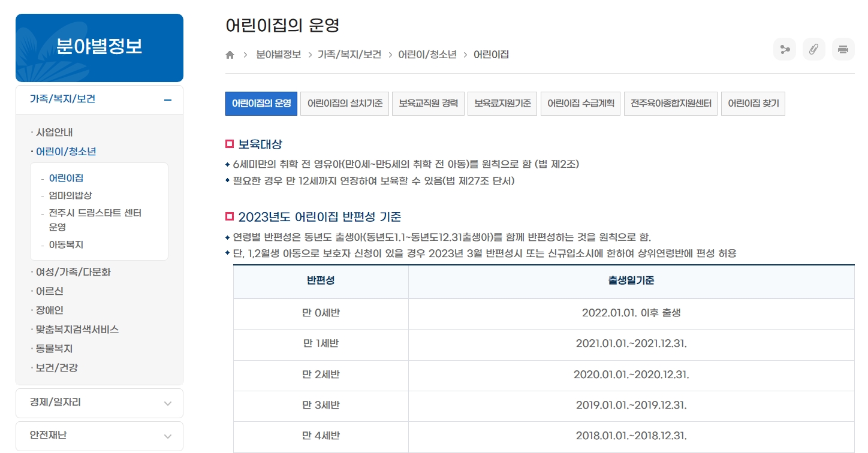Click 분야별정보 in the breadcrumb trail
This screenshot has width=868, height=453.
coord(278,54)
